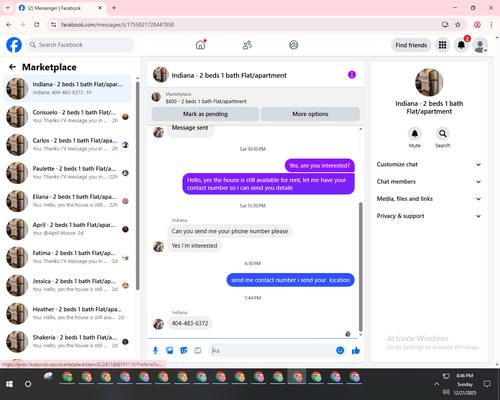Click the address bar URL
Viewport: 500px width, 400px height.
[118, 25]
